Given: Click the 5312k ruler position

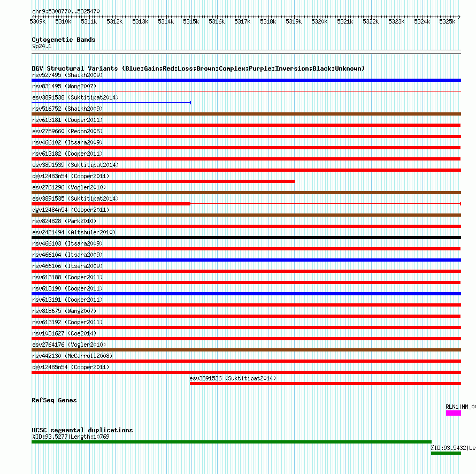Looking at the screenshot, I should pos(114,21).
